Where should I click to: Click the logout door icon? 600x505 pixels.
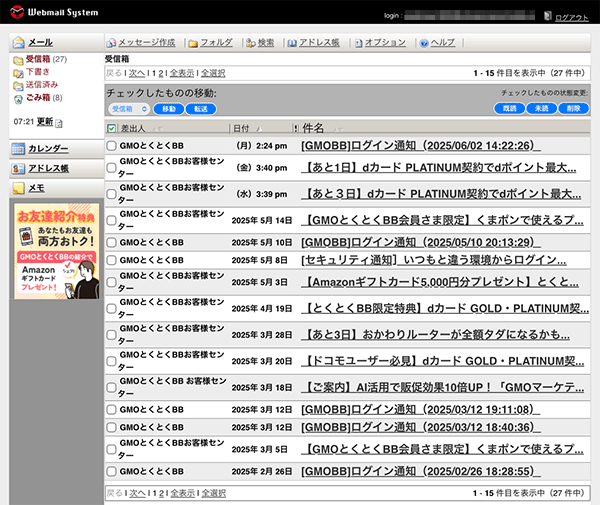pos(548,16)
